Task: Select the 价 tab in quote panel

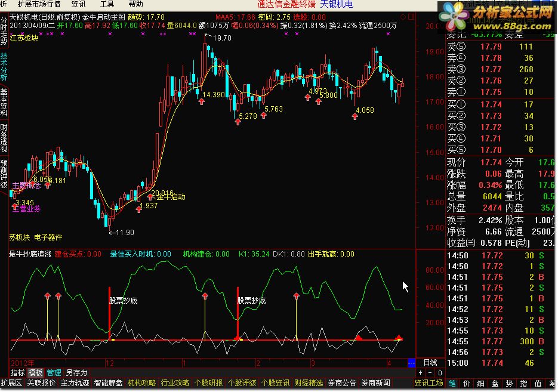Action: point(467,384)
